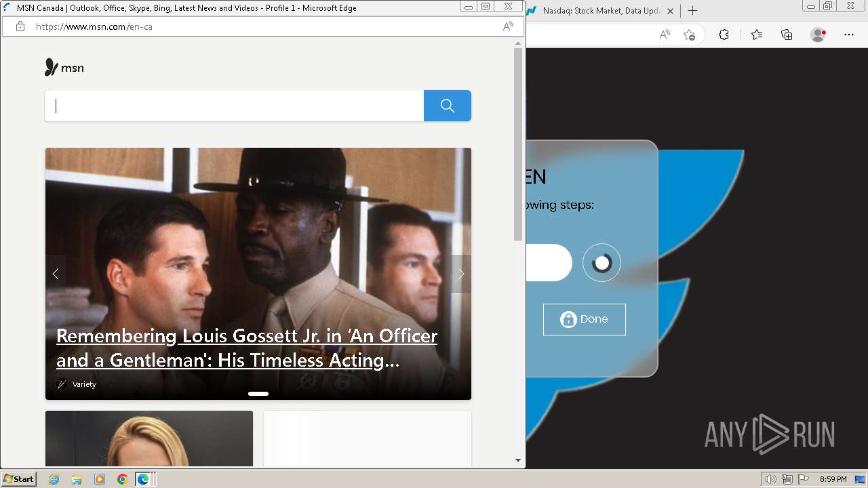
Task: Click the white pill input field
Action: [x=549, y=263]
